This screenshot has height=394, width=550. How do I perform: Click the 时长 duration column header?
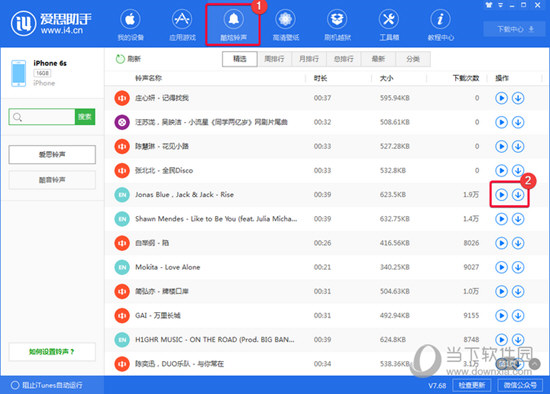point(320,78)
